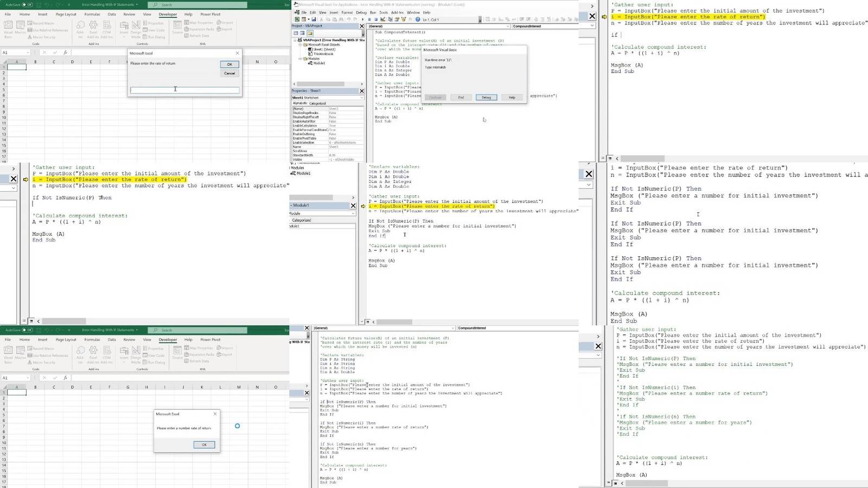This screenshot has width=868, height=488.
Task: Open the Tools menu in the VBA editor
Action: click(384, 12)
